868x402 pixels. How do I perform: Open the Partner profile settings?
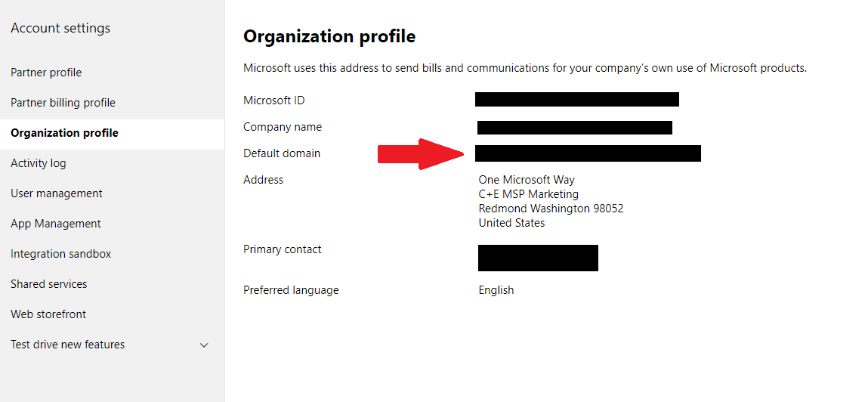(46, 73)
